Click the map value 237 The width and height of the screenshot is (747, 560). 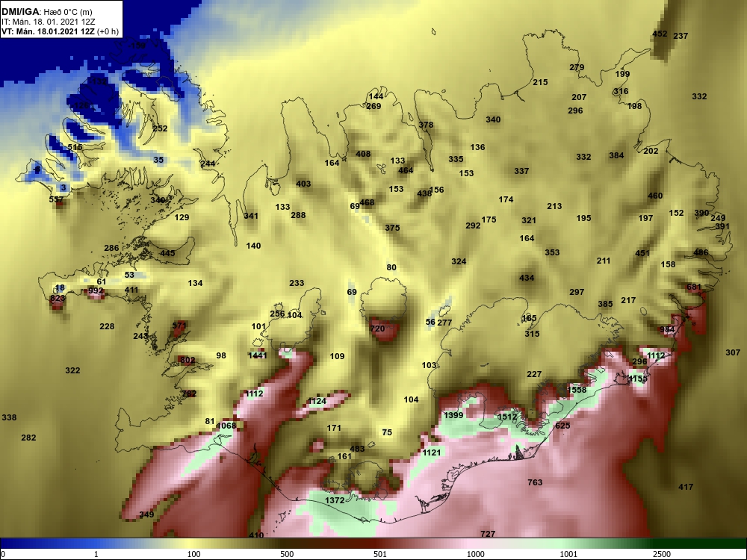click(681, 36)
